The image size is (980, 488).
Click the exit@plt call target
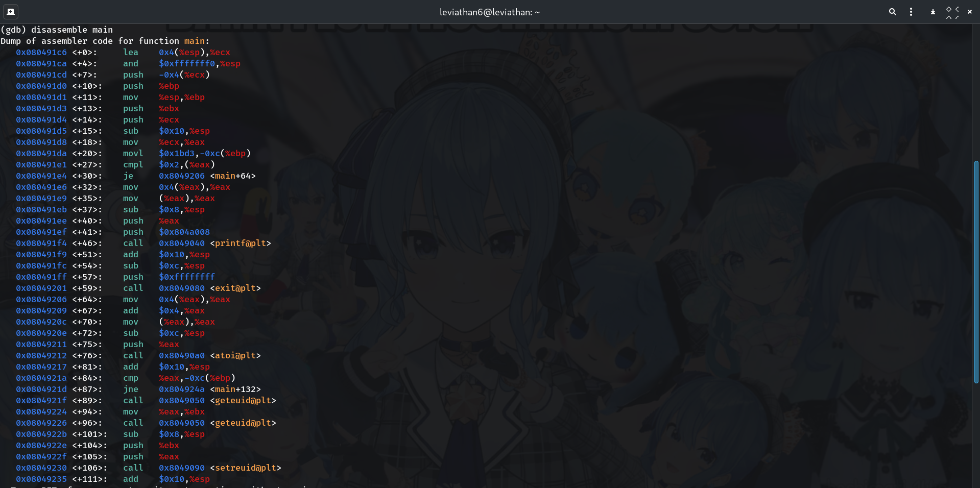[235, 288]
